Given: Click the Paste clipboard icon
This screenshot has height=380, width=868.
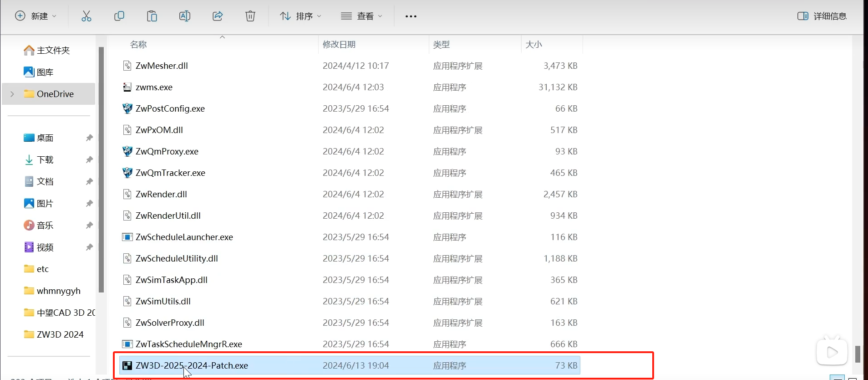Looking at the screenshot, I should [x=152, y=16].
